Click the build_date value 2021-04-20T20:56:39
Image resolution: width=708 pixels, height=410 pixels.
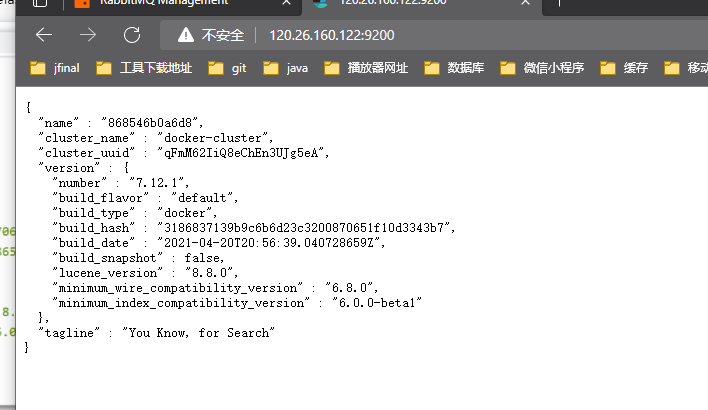[x=268, y=242]
